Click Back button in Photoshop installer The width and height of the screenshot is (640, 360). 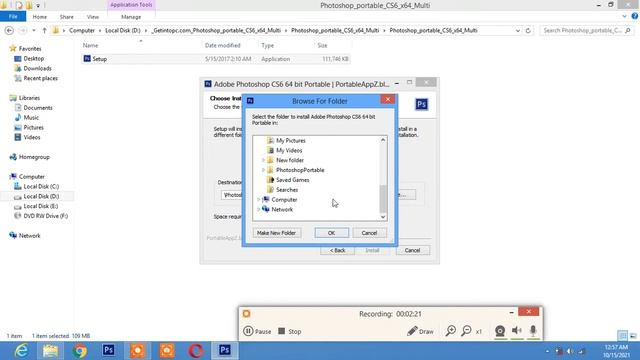click(x=337, y=250)
